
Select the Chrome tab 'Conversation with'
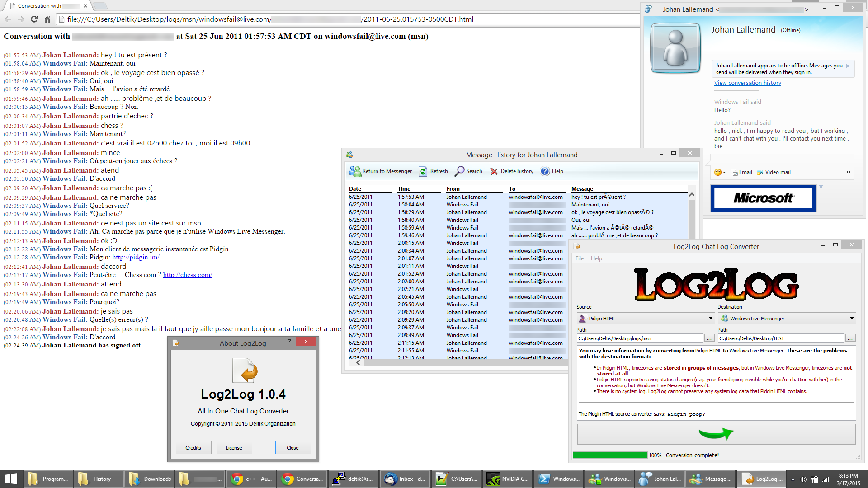point(47,6)
